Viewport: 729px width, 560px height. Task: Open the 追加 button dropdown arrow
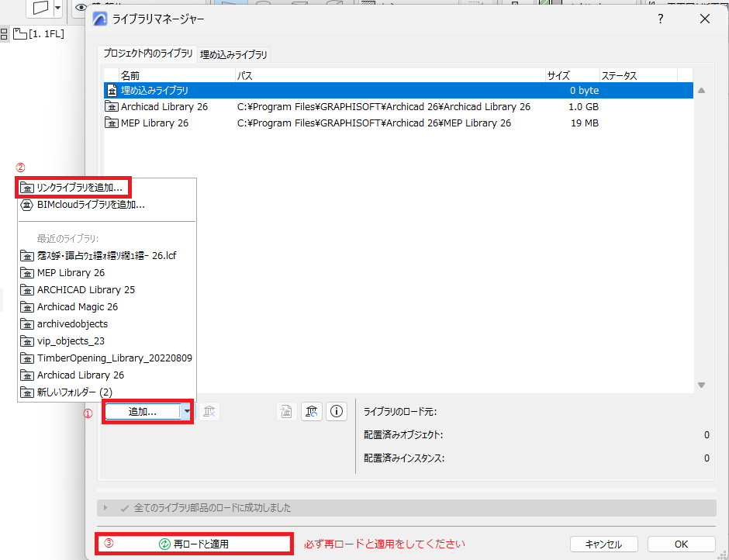[x=186, y=412]
